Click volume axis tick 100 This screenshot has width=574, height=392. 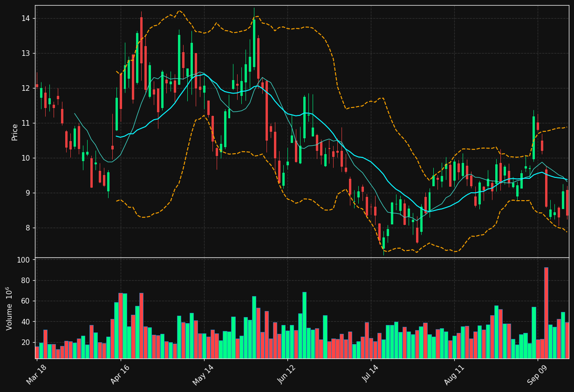(x=23, y=260)
